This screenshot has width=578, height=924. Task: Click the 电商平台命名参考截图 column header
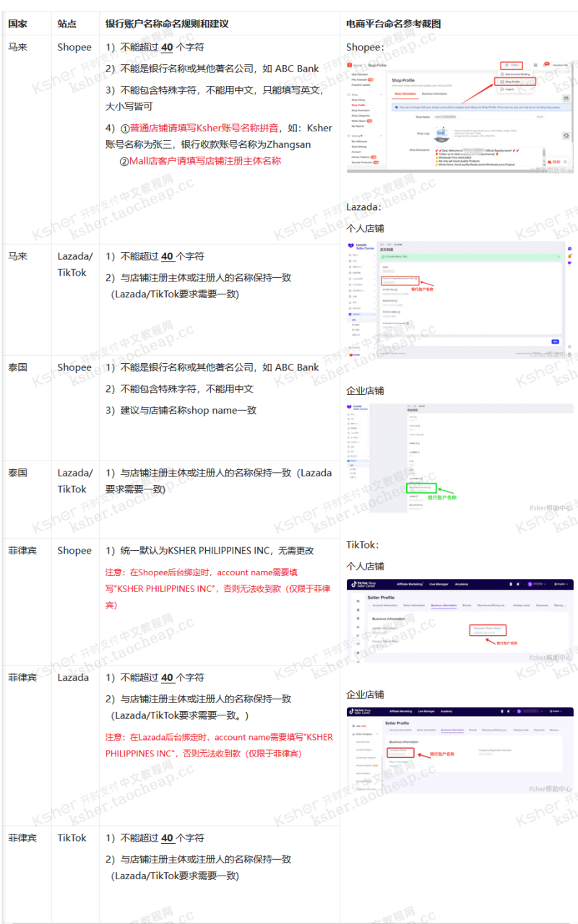coord(394,24)
